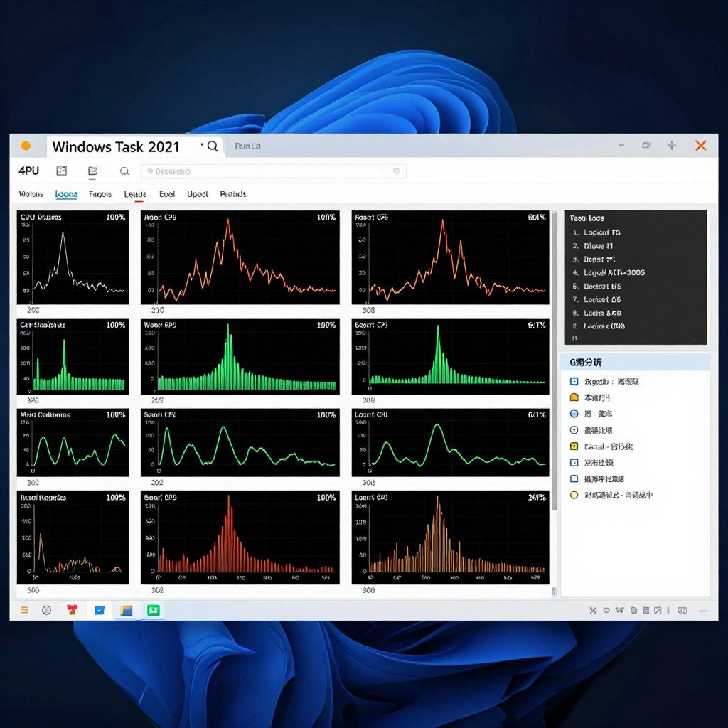Click inside the toolbar search field
Image resolution: width=728 pixels, height=728 pixels.
[274, 171]
